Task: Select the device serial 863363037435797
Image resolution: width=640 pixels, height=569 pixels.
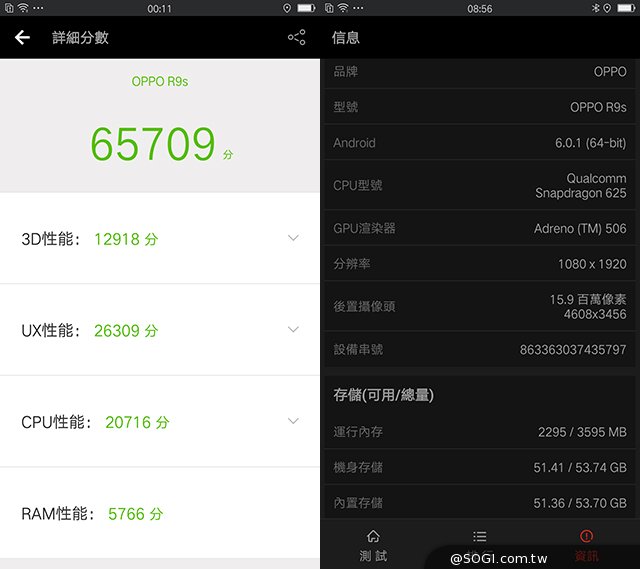Action: click(573, 349)
